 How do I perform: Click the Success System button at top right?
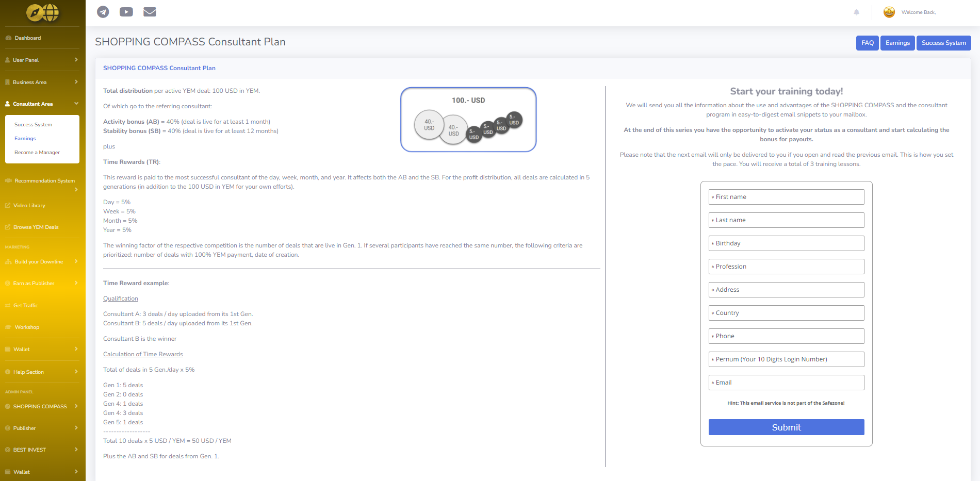click(x=944, y=43)
